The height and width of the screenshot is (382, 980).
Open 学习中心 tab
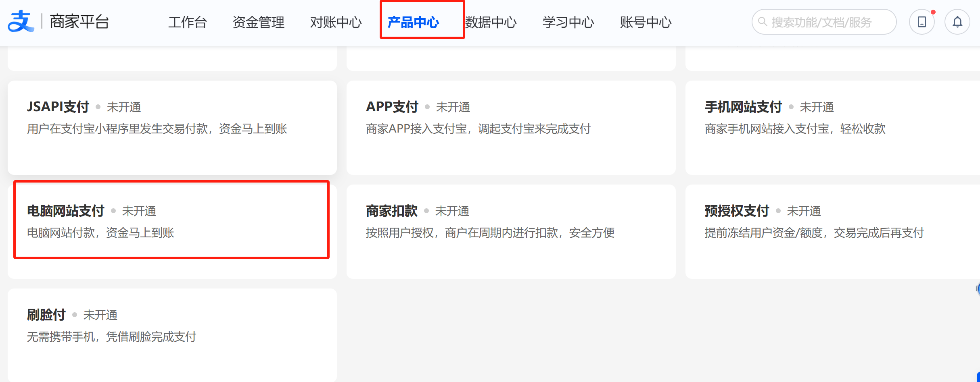pos(568,22)
